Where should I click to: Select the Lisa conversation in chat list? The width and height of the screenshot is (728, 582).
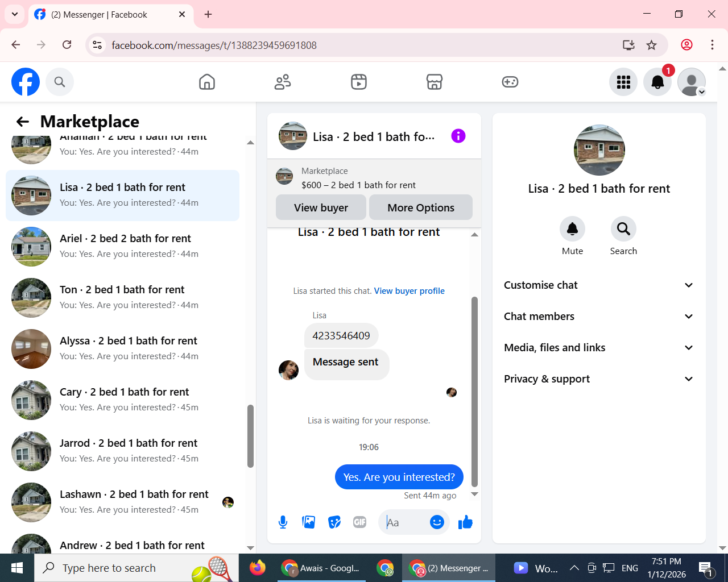tap(122, 196)
